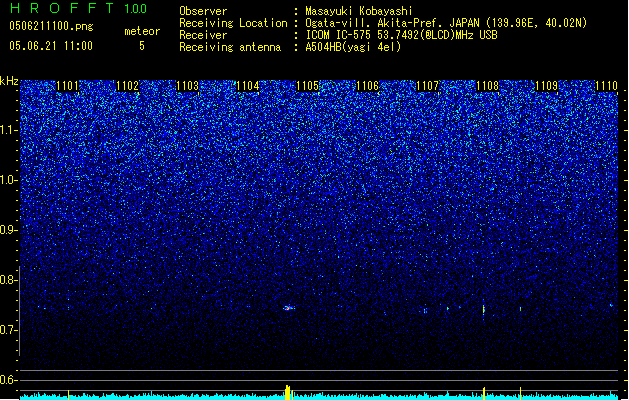
Task: Click the 1.0 frequency axis label
Action: point(8,180)
